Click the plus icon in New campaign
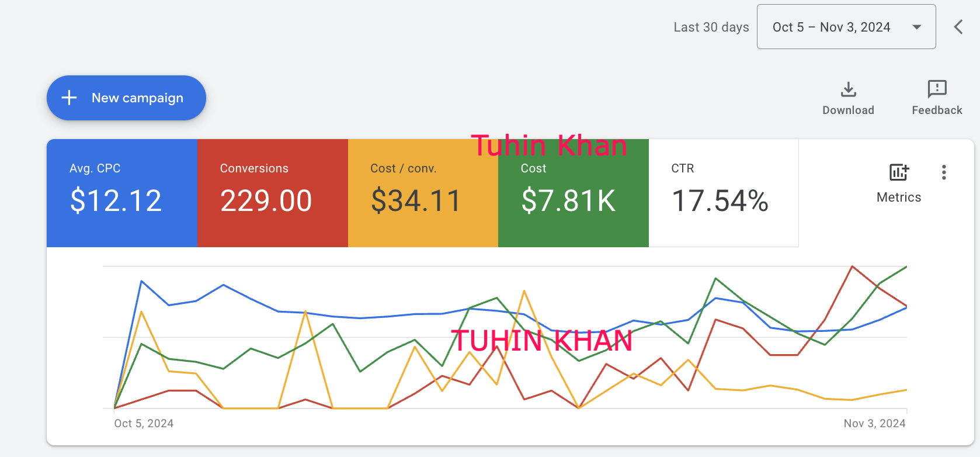The height and width of the screenshot is (457, 980). [69, 98]
